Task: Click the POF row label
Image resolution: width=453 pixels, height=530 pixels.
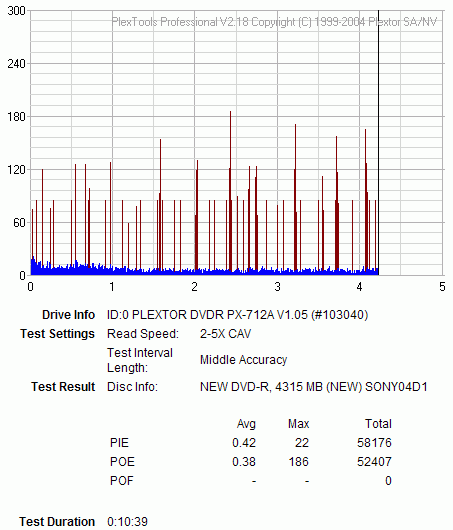Action: click(x=122, y=481)
